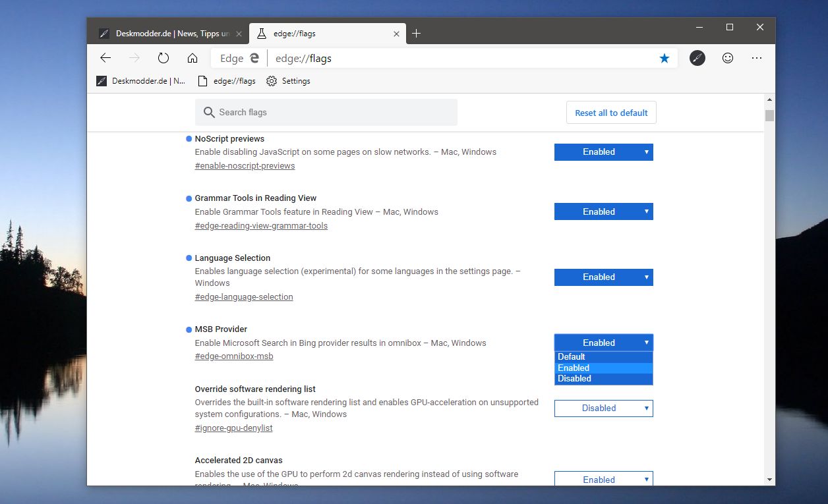Click the vertical scrollbar thumb

(769, 115)
